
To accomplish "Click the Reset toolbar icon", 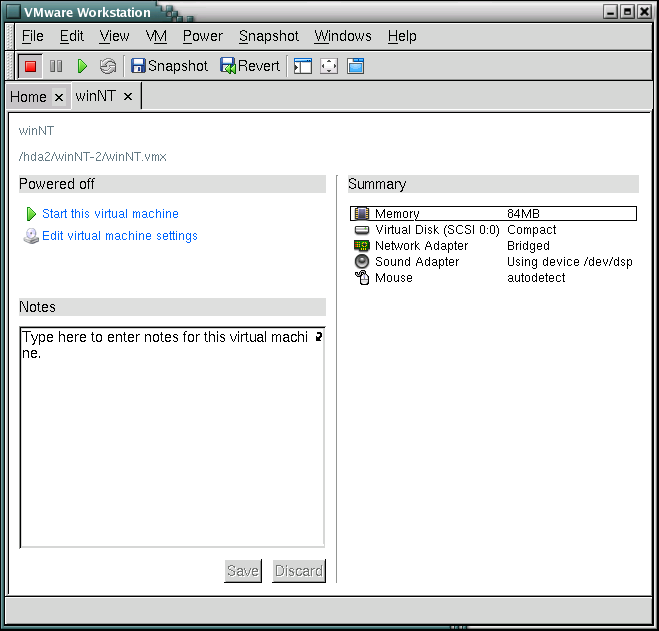I will click(x=108, y=66).
